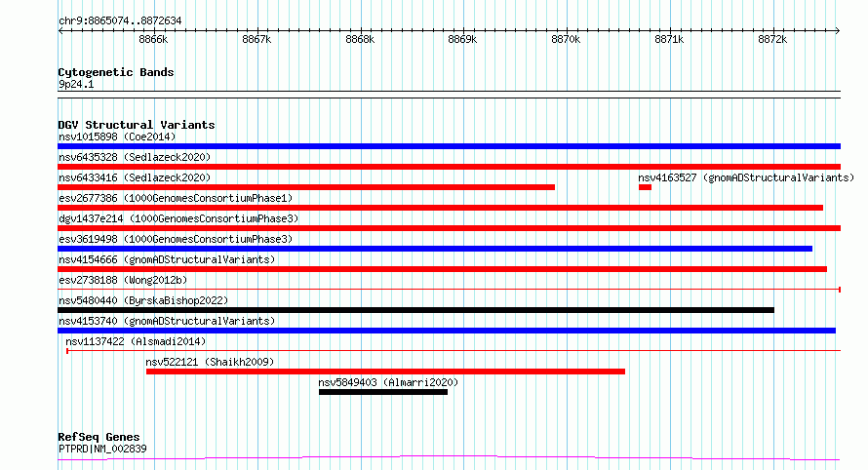The height and width of the screenshot is (470, 868).
Task: Click the 8870k ruler tick label
Action: click(x=566, y=39)
